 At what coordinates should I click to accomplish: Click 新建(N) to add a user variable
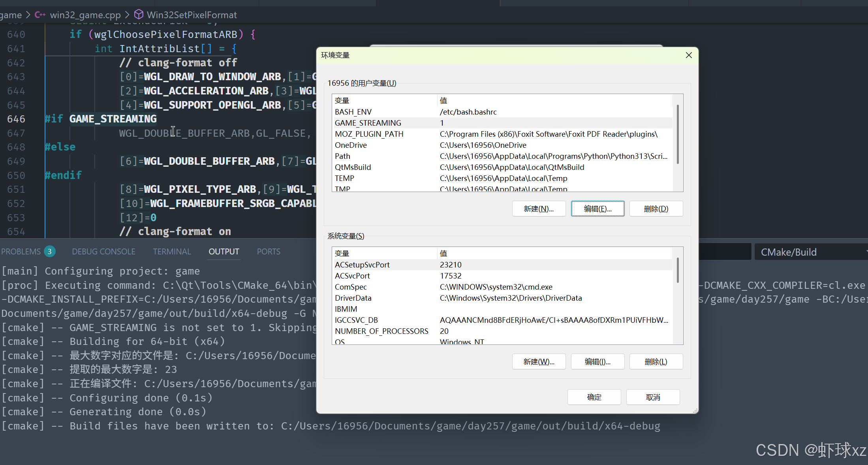click(x=539, y=209)
